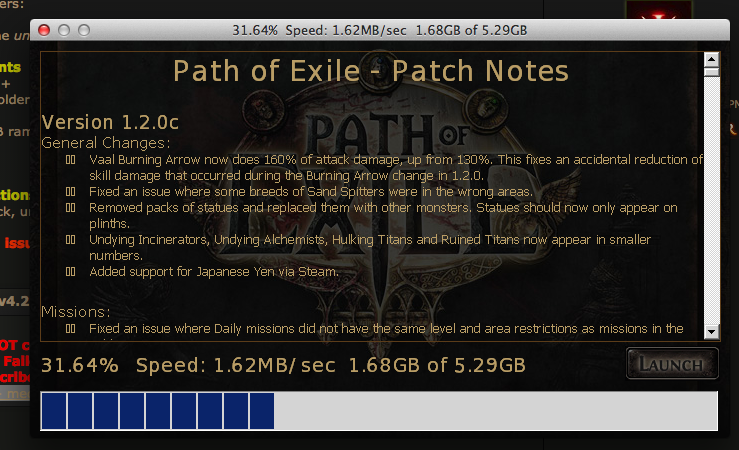
Task: Click the 'Removed packs of statues' note
Action: (x=383, y=215)
